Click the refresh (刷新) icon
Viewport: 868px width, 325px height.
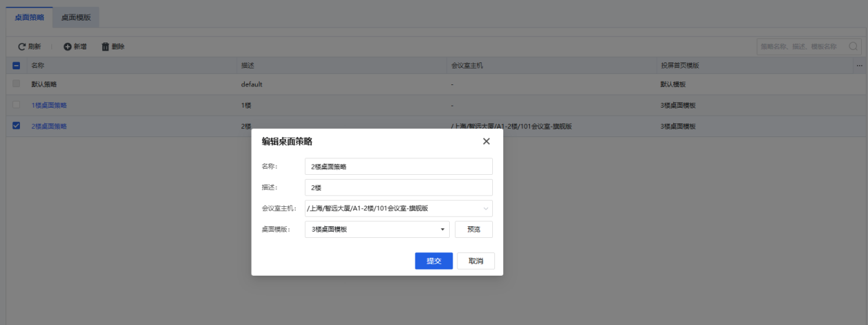point(22,47)
